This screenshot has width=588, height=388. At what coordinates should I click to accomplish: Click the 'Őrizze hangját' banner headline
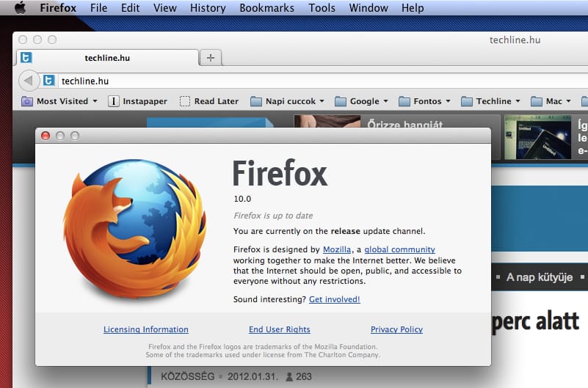click(405, 124)
